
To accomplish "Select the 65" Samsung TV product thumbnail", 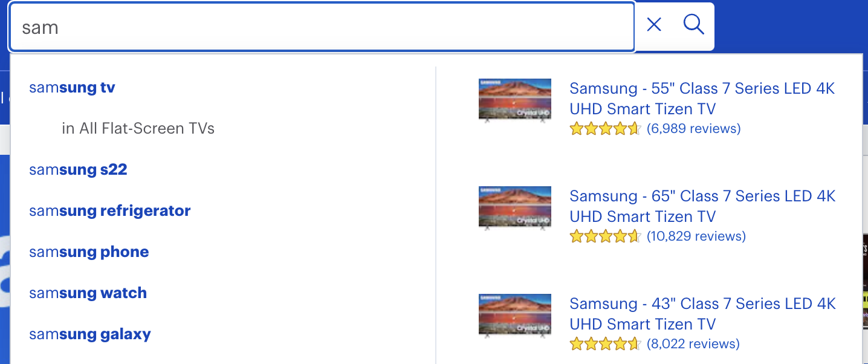I will 514,208.
